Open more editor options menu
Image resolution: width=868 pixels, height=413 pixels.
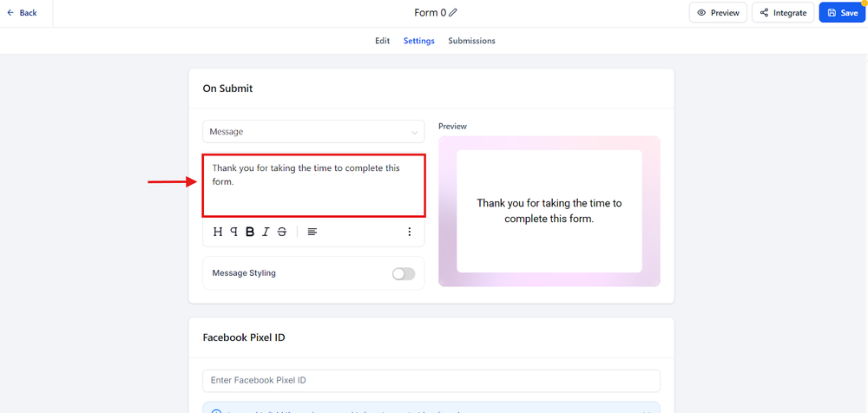click(410, 232)
